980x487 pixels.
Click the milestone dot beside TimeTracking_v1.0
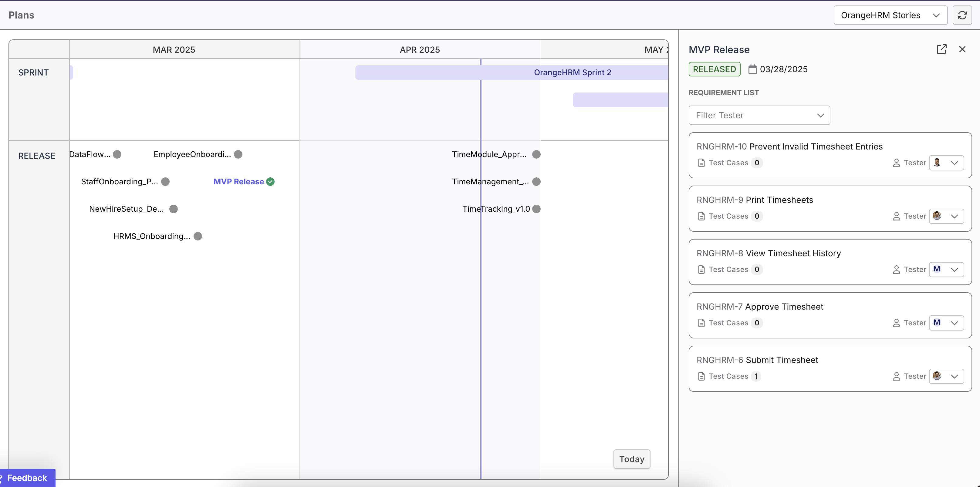pos(536,209)
